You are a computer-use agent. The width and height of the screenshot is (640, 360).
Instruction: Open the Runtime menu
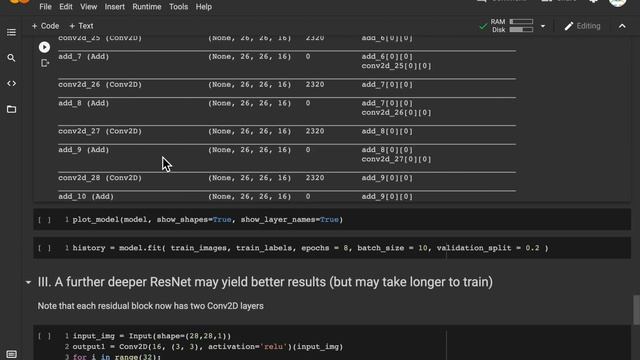(x=147, y=7)
